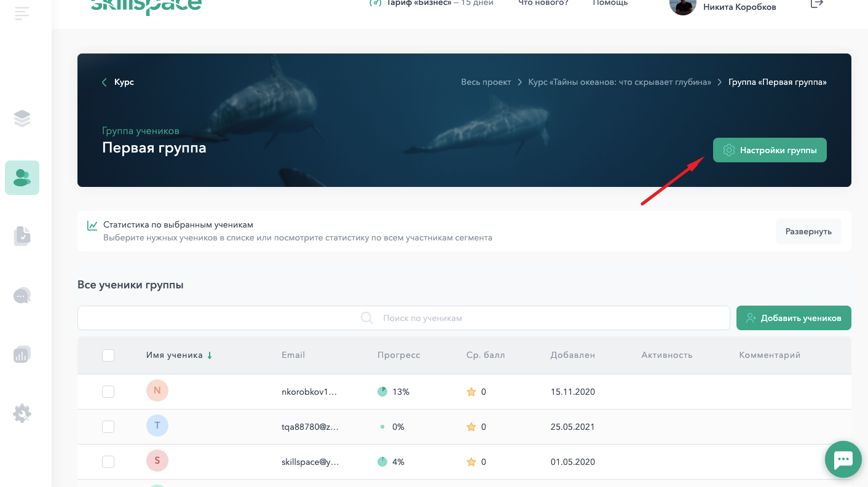The width and height of the screenshot is (868, 487).
Task: Click the Skillspace logo
Action: click(146, 6)
